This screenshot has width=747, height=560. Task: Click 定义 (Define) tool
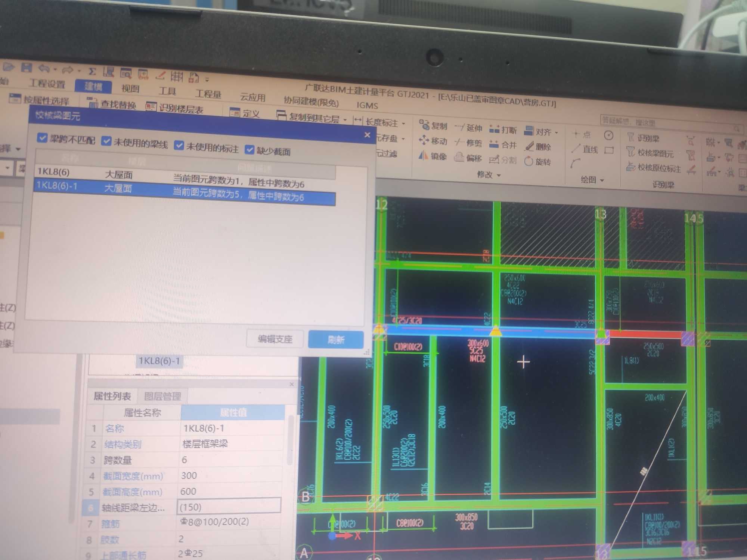pyautogui.click(x=245, y=113)
